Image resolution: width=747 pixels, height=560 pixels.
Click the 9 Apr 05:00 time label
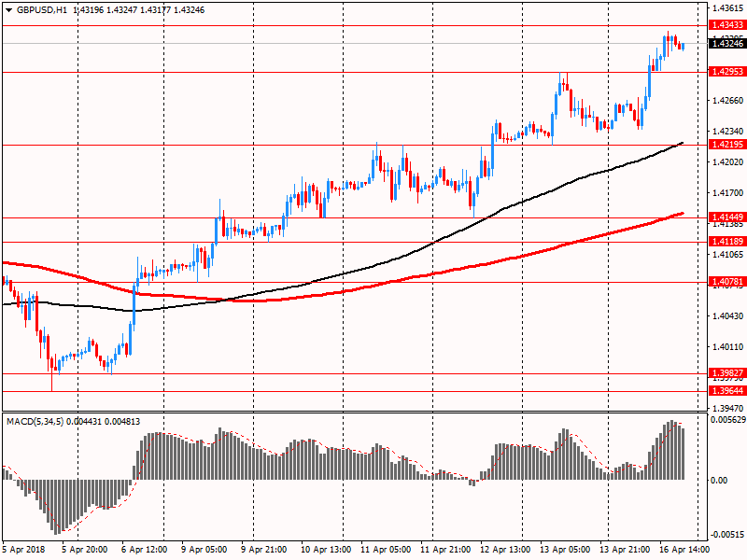point(204,550)
